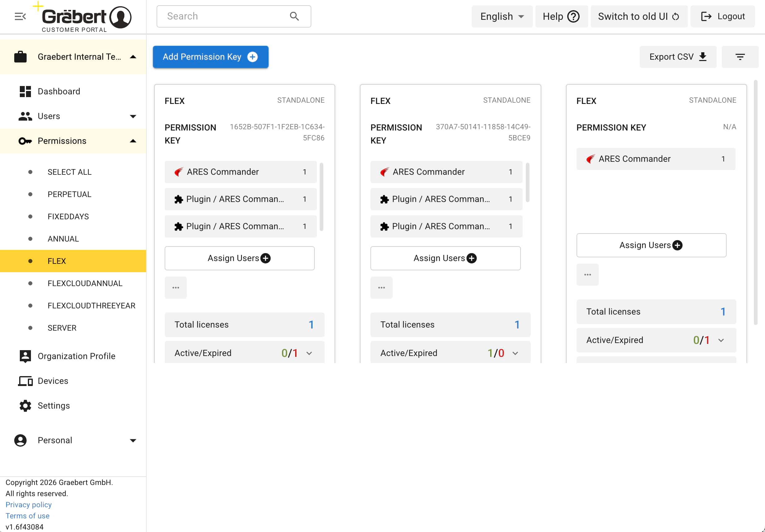The image size is (765, 532).
Task: Open Dashboard from sidebar
Action: coord(58,91)
